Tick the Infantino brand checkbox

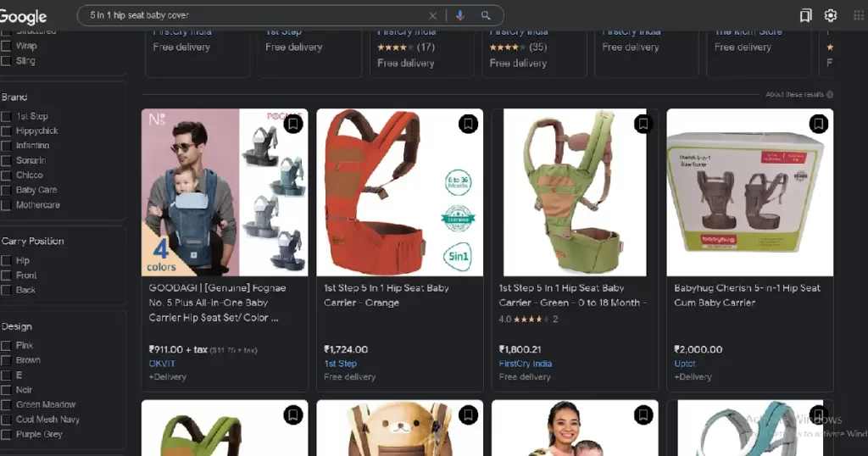click(6, 146)
